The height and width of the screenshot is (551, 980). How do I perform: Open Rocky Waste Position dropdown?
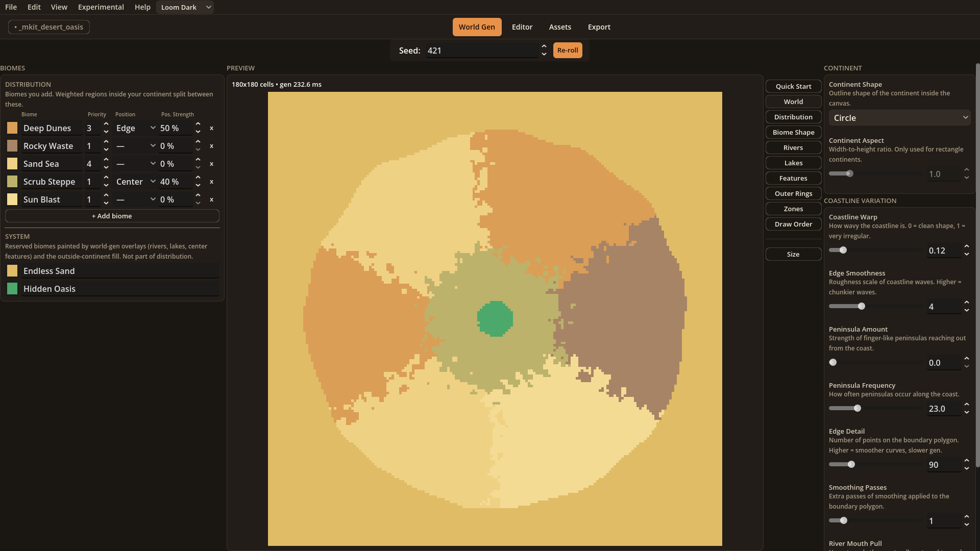135,146
